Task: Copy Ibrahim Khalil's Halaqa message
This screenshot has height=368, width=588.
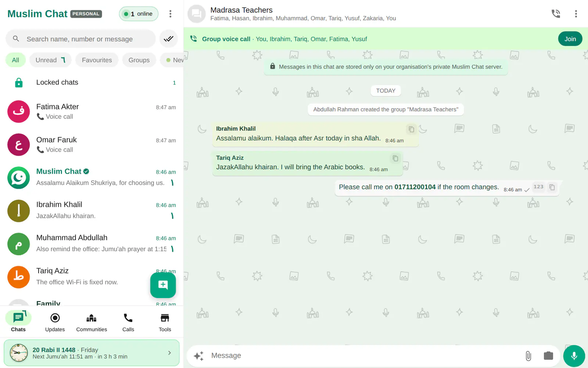Action: [411, 129]
